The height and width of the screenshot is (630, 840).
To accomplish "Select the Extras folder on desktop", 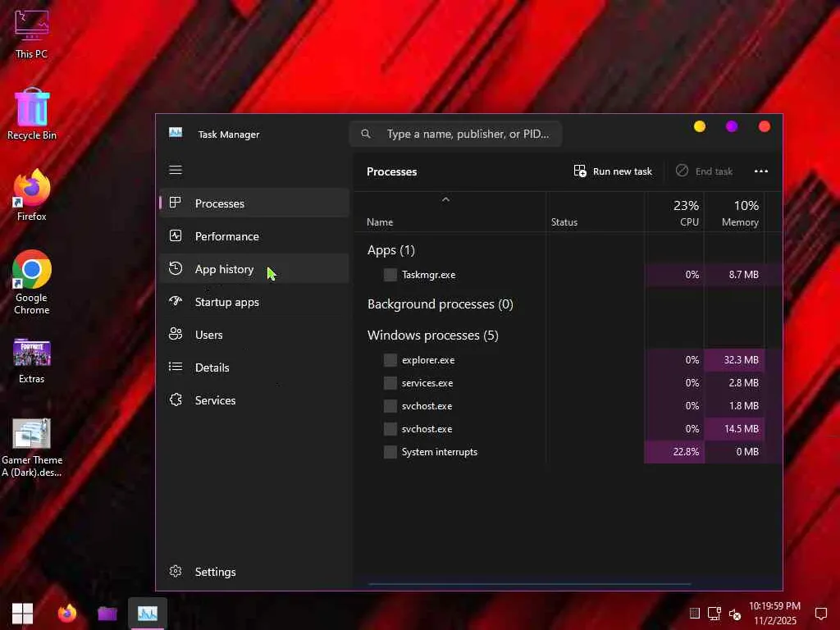I will [x=32, y=362].
